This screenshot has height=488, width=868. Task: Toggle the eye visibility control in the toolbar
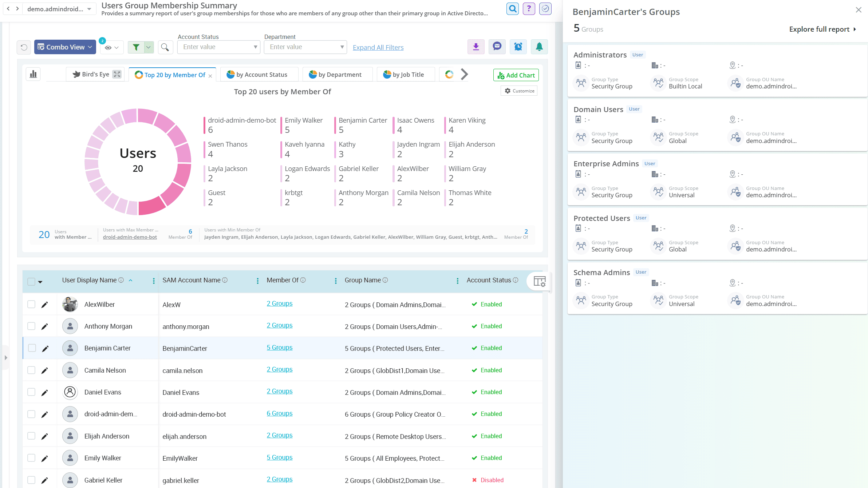click(x=108, y=47)
